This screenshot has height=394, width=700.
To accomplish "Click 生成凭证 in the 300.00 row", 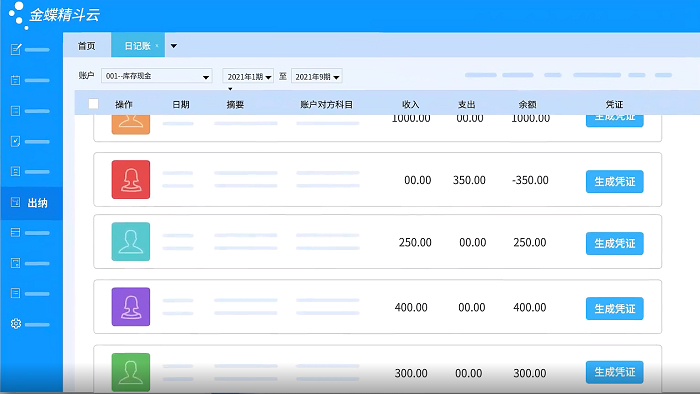I will click(x=614, y=372).
